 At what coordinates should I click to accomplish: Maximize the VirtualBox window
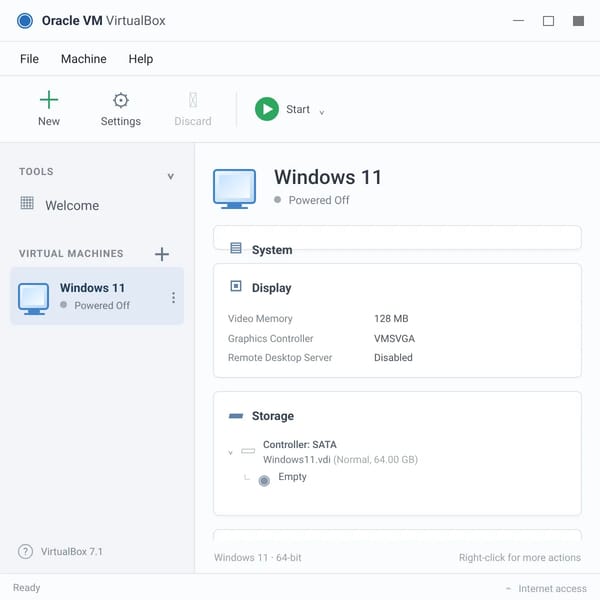click(x=548, y=21)
